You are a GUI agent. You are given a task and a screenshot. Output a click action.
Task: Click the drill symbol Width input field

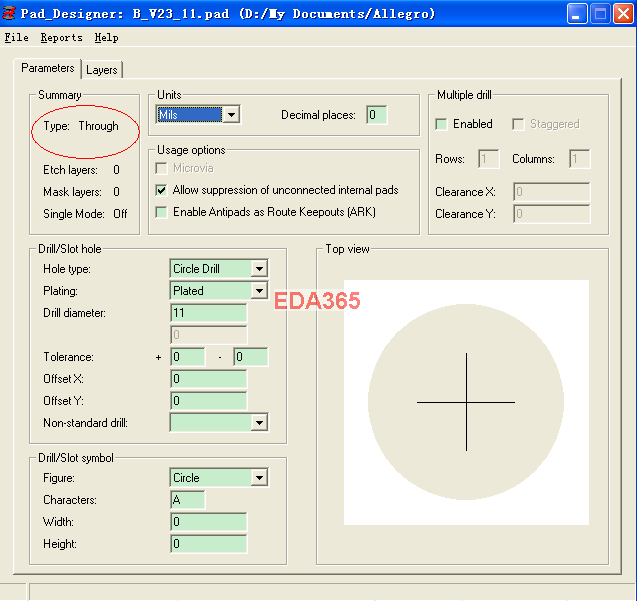208,522
